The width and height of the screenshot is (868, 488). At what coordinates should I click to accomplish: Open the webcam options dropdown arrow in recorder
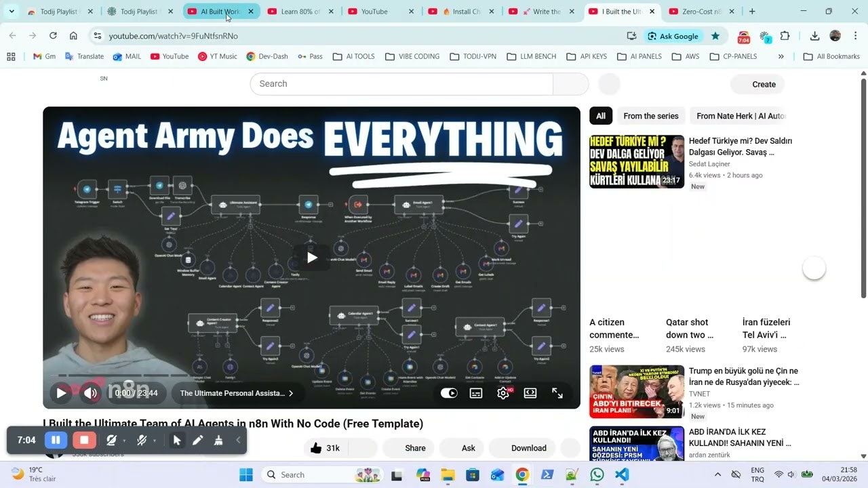(x=124, y=441)
